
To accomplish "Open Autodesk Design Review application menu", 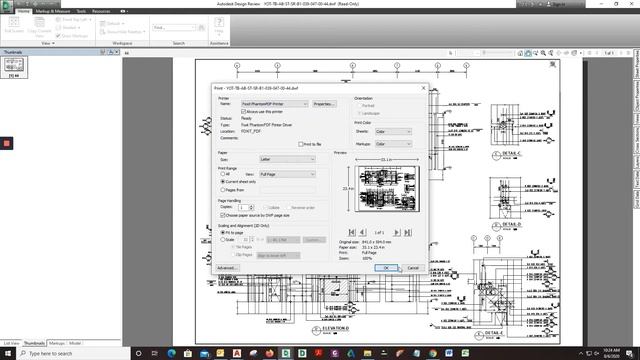I will point(7,7).
